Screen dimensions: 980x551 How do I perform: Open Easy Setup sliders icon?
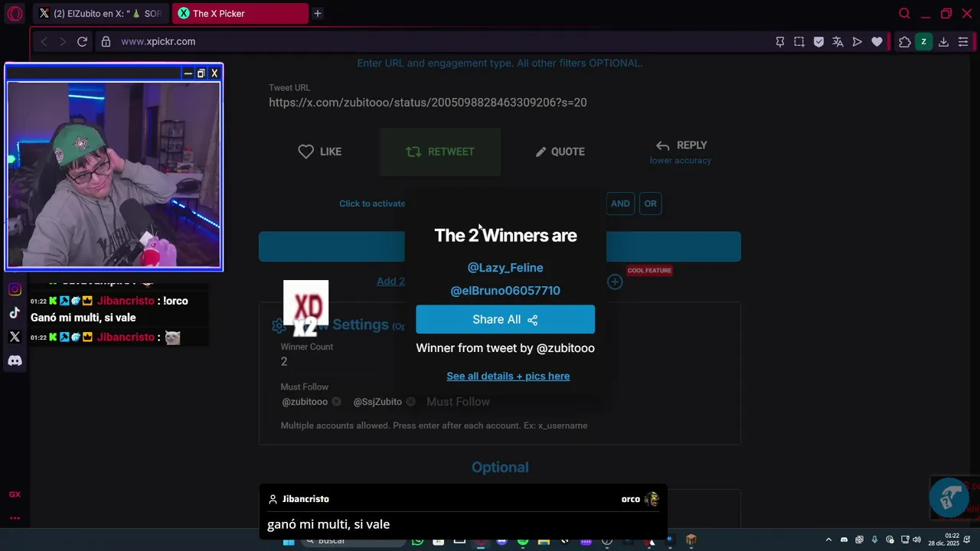click(963, 42)
